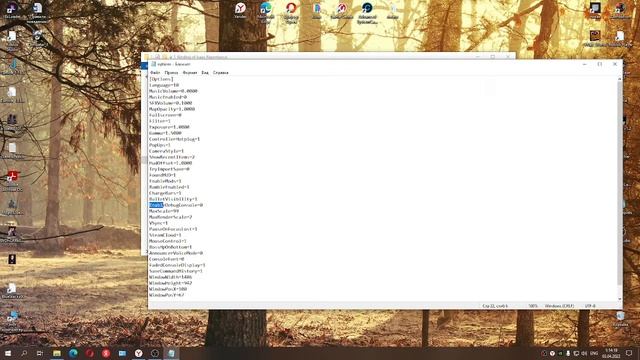Click the MaxScale=99 line
This screenshot has width=640, height=360.
pyautogui.click(x=164, y=211)
